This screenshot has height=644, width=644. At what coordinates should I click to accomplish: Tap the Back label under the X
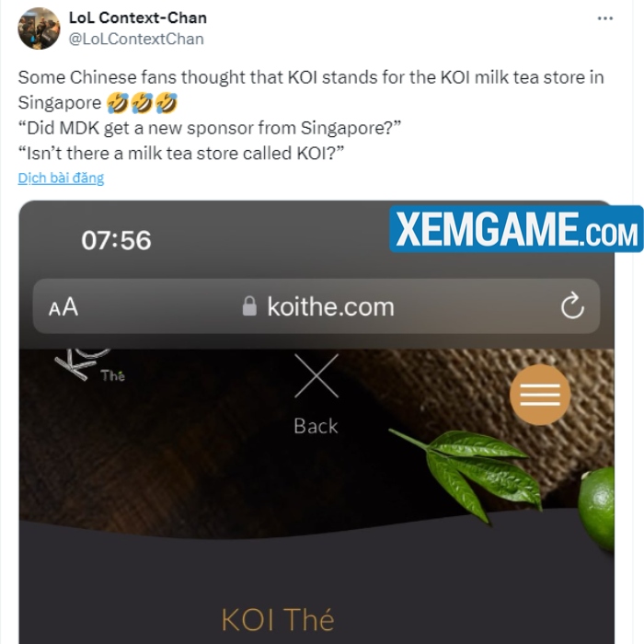316,426
